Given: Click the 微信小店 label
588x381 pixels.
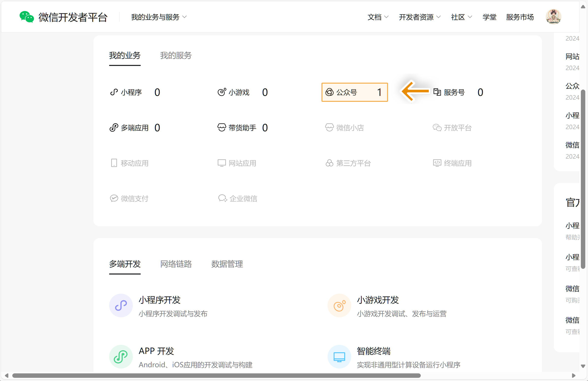Looking at the screenshot, I should [350, 128].
